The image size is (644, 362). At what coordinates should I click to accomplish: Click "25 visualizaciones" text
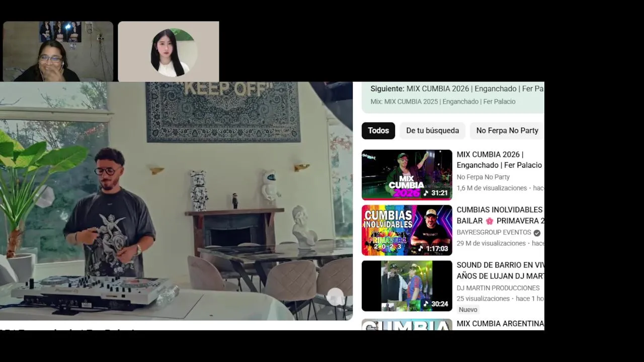click(x=484, y=299)
